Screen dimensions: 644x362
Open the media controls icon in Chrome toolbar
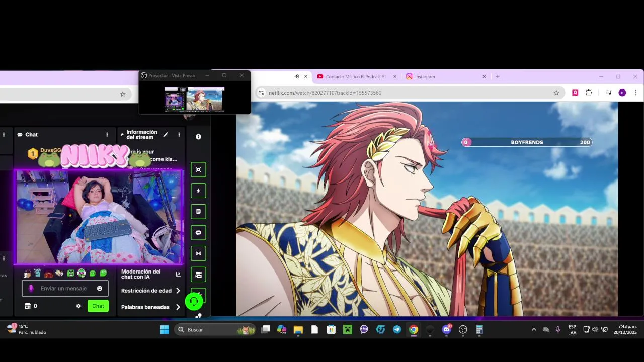tap(608, 93)
